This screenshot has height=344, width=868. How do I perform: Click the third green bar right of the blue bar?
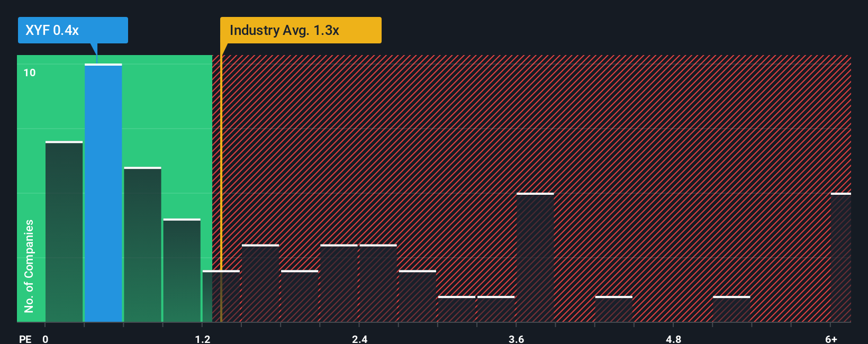click(142, 245)
